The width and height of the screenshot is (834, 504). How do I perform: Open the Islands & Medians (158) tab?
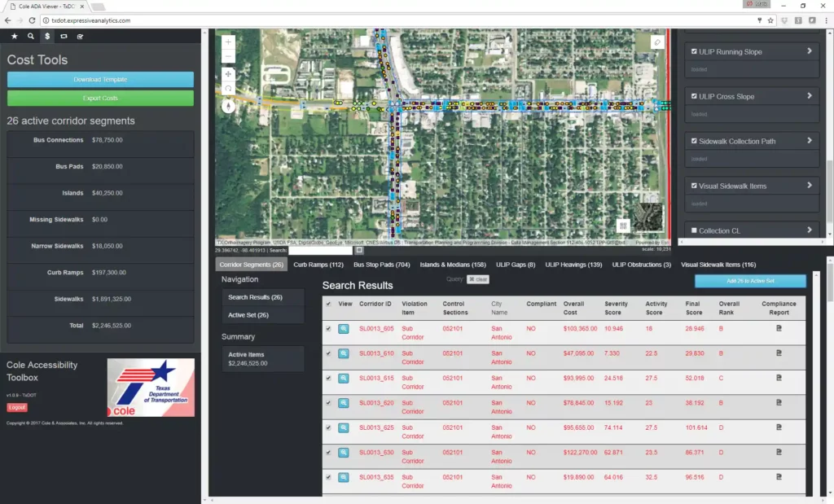[453, 265]
